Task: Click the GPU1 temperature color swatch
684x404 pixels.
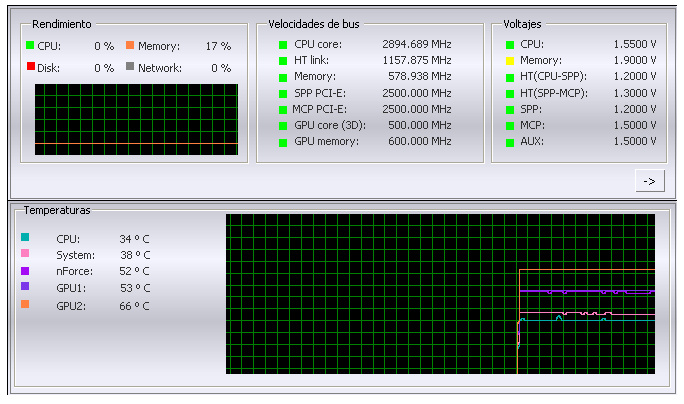Action: click(x=25, y=287)
